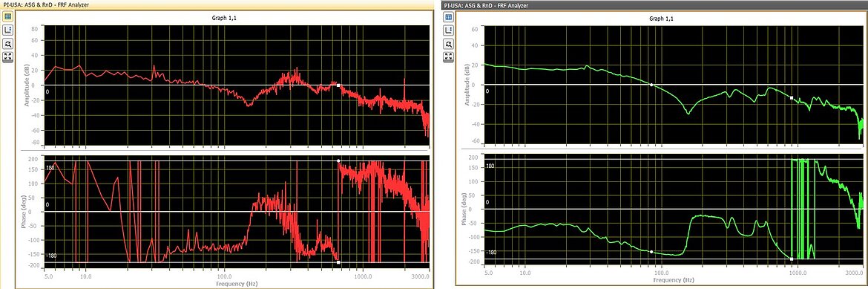Open axis settings icon in right window
Viewport: 868px width, 289px height.
[x=448, y=30]
